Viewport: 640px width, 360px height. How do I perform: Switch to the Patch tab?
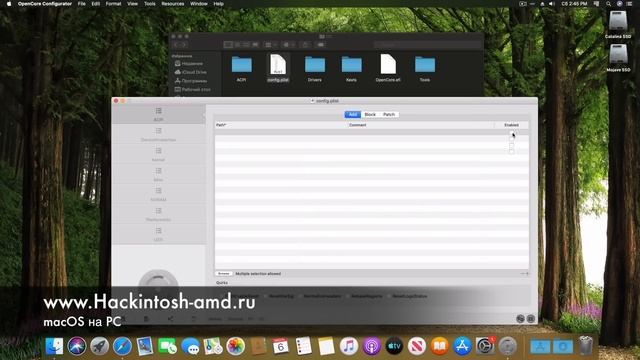(389, 114)
